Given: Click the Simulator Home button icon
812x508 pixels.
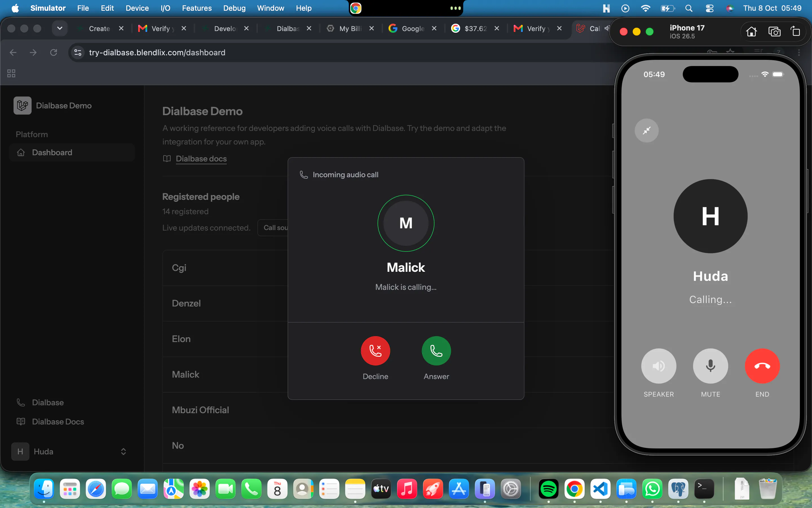Looking at the screenshot, I should pyautogui.click(x=751, y=32).
